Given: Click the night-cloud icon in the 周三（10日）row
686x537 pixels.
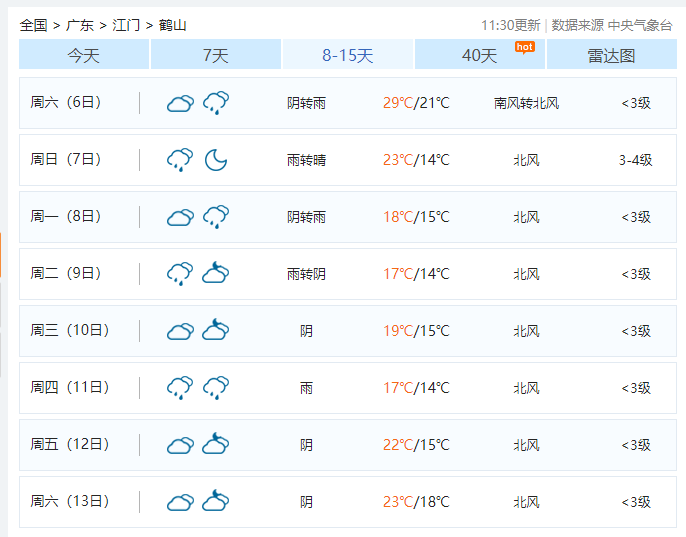Looking at the screenshot, I should click(x=216, y=330).
